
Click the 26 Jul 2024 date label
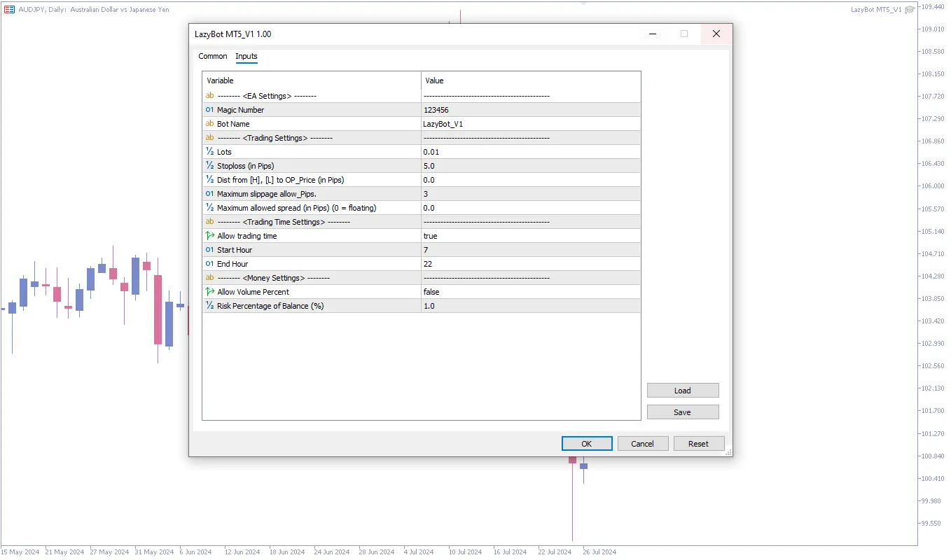tap(599, 552)
